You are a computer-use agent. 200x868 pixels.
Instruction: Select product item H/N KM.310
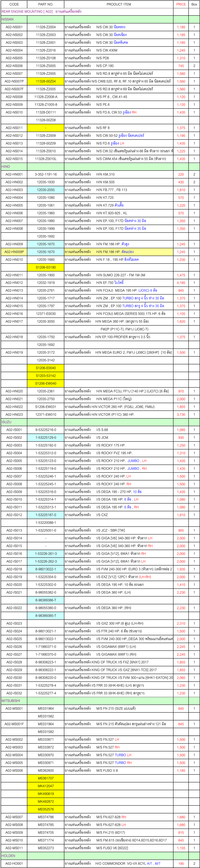pos(119,174)
